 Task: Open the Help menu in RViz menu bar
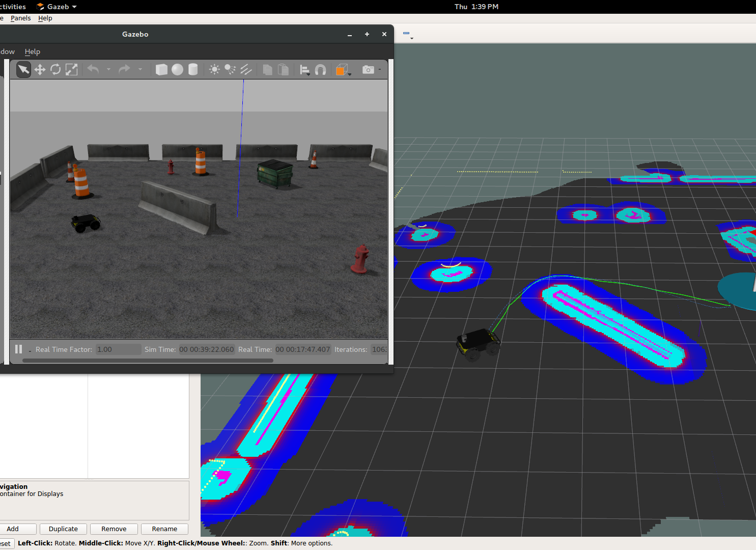click(45, 18)
